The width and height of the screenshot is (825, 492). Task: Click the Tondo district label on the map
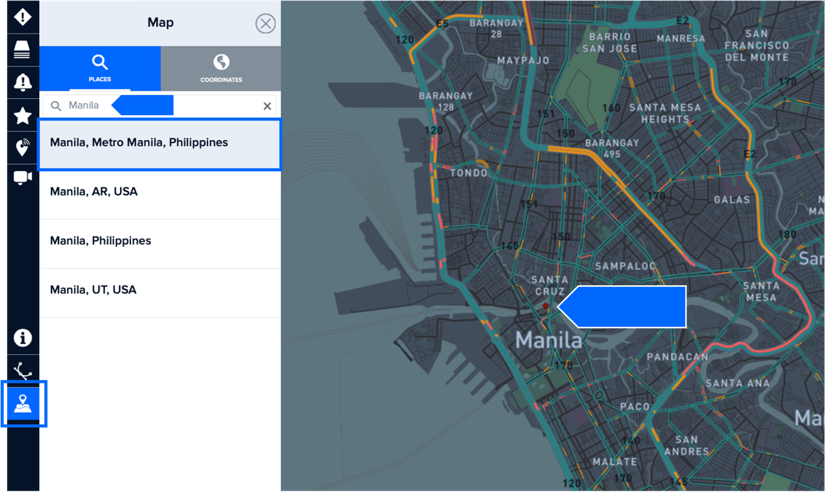pos(468,173)
